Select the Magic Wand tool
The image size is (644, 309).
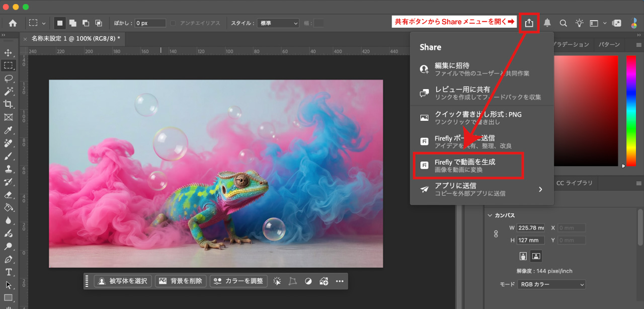point(8,91)
